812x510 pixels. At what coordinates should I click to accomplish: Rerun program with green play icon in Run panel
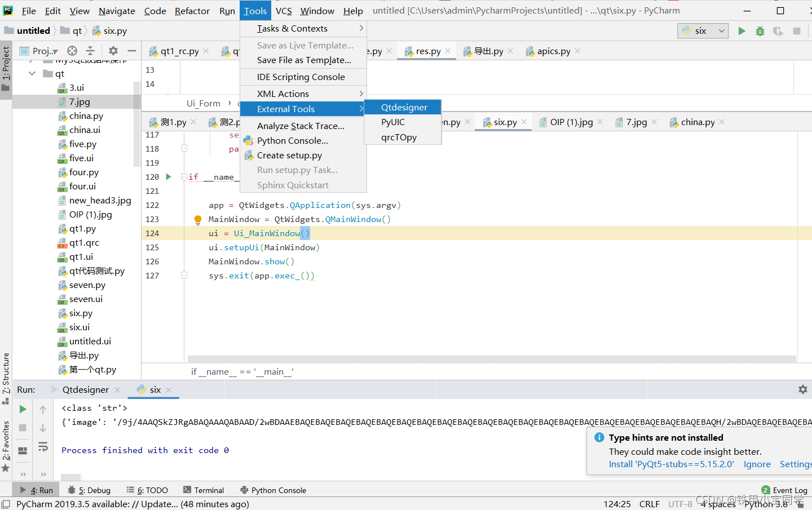coord(23,409)
